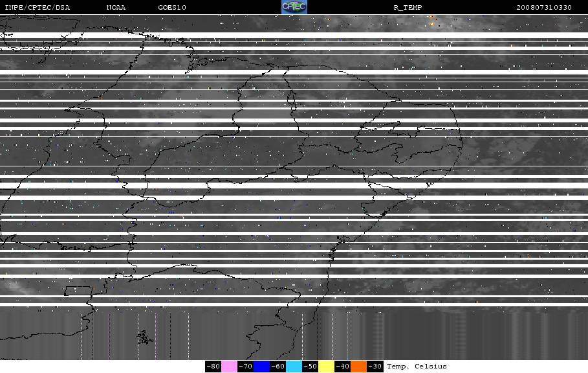
Task: Click the orange cold-cloud spot near the top of the map
Action: coord(432,24)
